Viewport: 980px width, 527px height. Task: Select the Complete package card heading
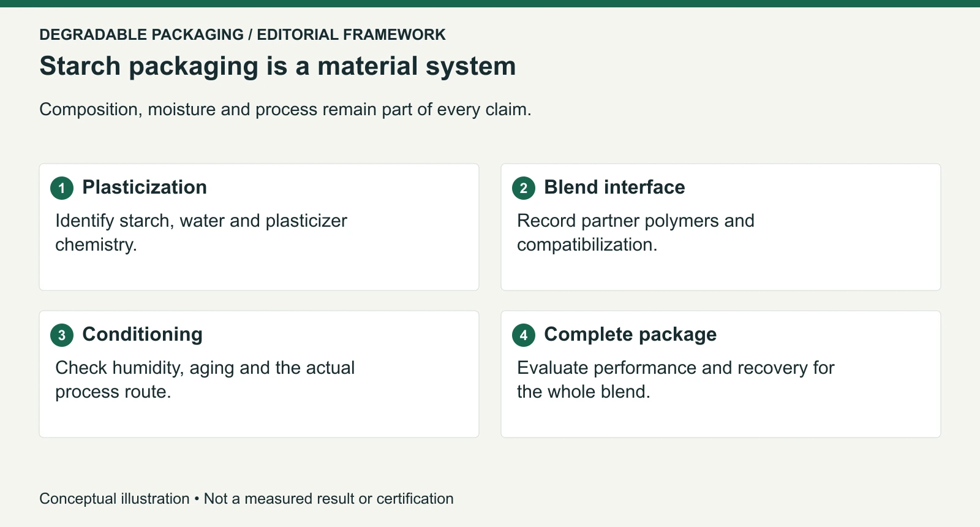[630, 335]
